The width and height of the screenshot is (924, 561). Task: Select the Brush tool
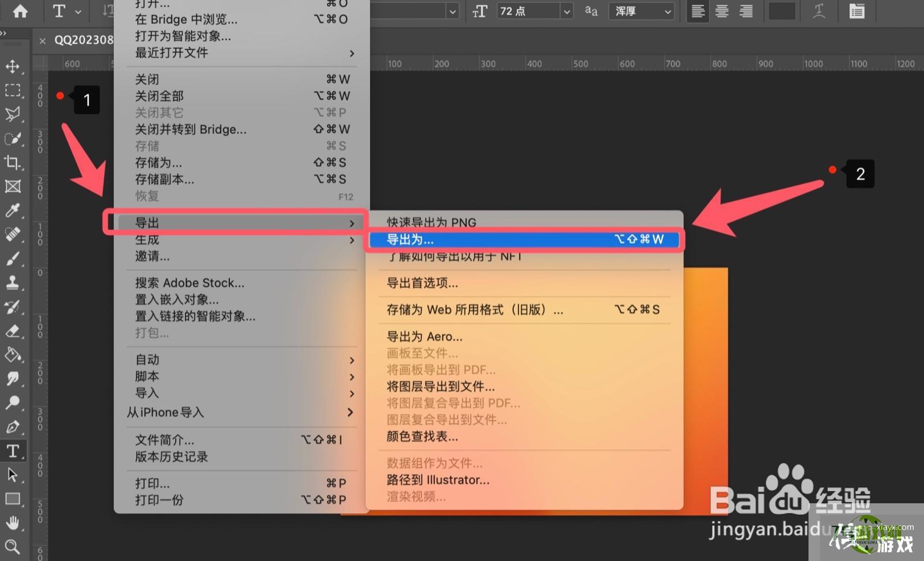[13, 259]
